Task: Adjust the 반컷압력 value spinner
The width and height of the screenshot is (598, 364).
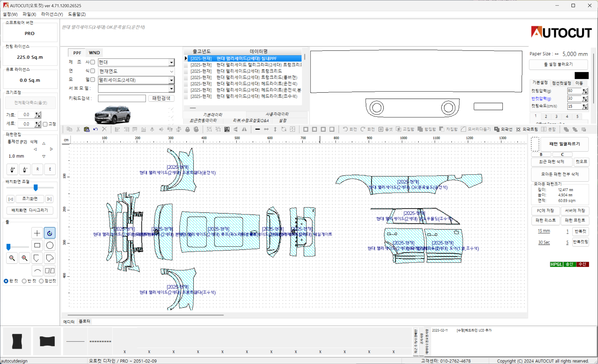Action: coord(585,98)
